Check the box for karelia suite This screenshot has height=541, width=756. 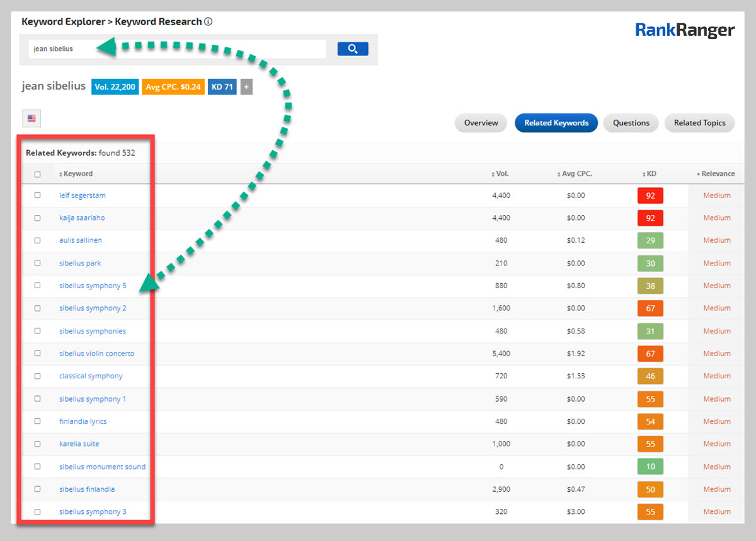37,444
